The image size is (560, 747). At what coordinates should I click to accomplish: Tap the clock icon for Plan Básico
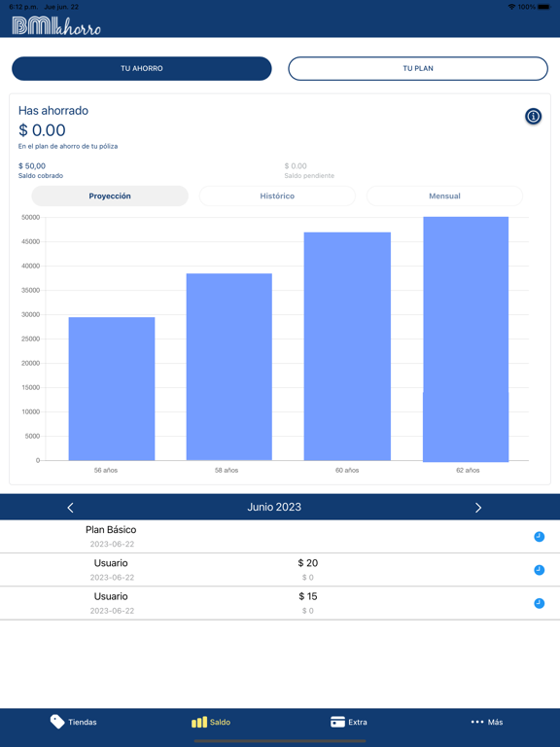click(539, 537)
